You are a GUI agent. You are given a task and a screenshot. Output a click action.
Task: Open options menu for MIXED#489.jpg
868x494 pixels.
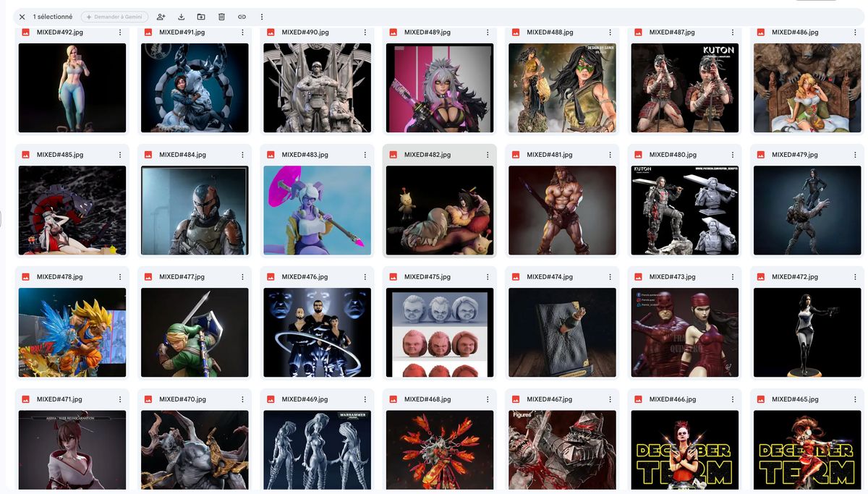[488, 33]
